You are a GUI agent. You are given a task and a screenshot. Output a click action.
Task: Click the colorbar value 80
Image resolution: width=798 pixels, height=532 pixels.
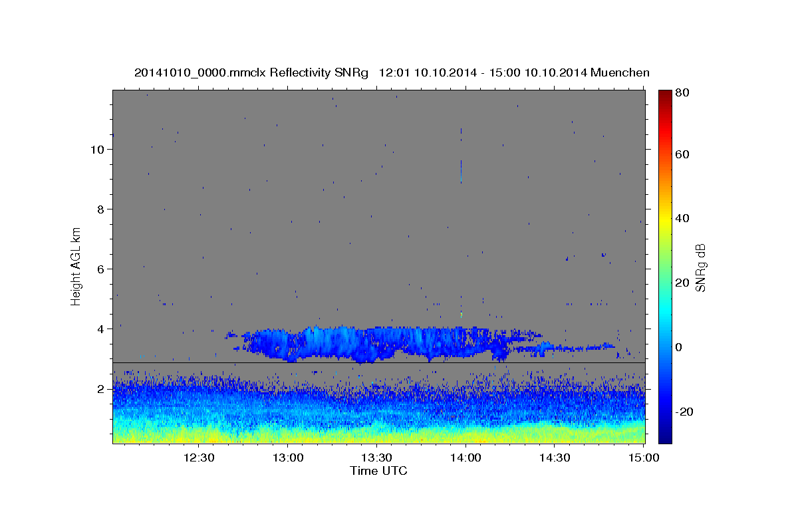click(682, 93)
